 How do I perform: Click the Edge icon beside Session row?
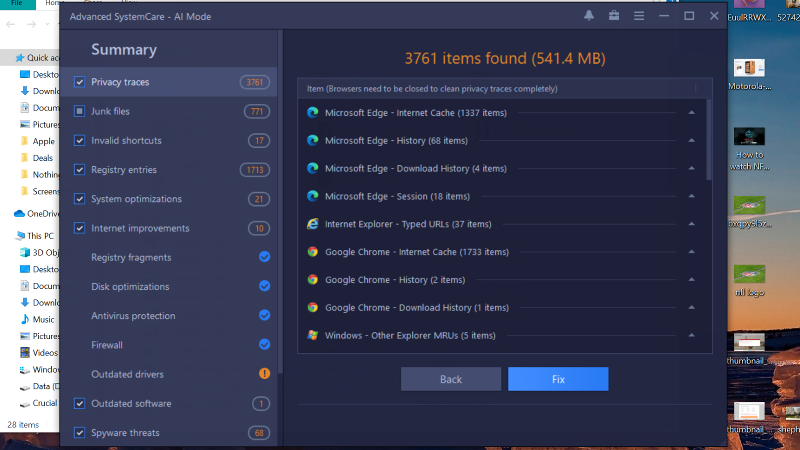point(313,196)
